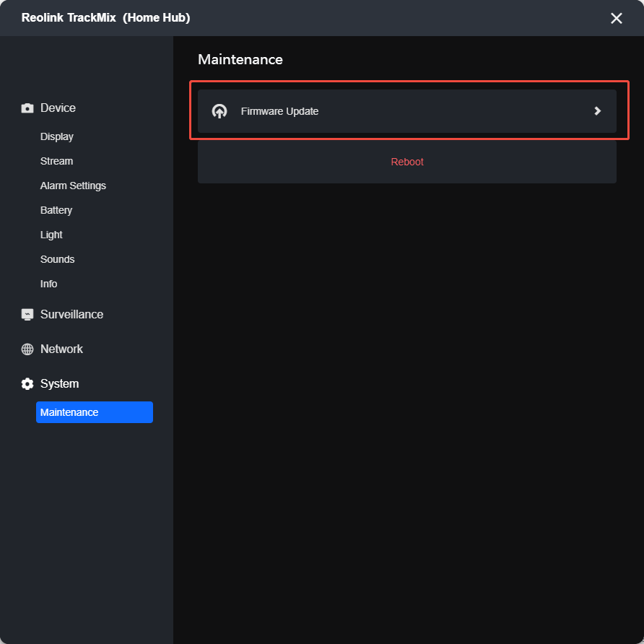The image size is (644, 644).
Task: Select the Battery menu item
Action: point(56,210)
